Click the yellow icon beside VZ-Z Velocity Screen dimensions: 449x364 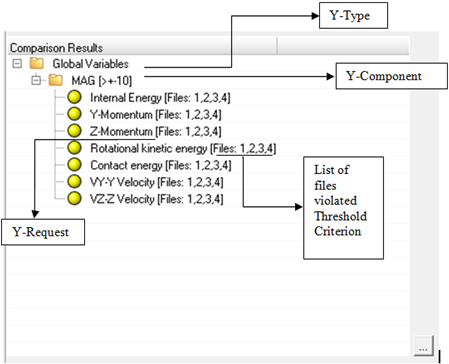point(74,198)
